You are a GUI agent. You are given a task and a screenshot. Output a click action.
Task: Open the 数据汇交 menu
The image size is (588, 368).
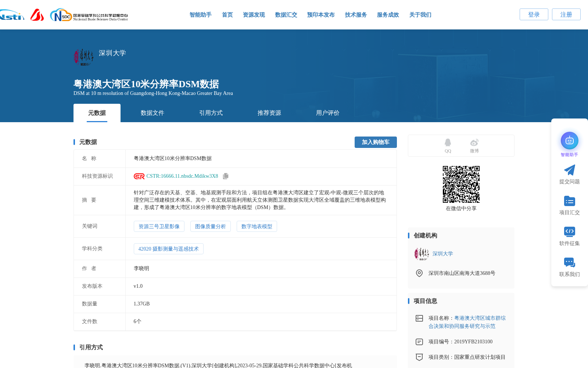[x=286, y=15]
